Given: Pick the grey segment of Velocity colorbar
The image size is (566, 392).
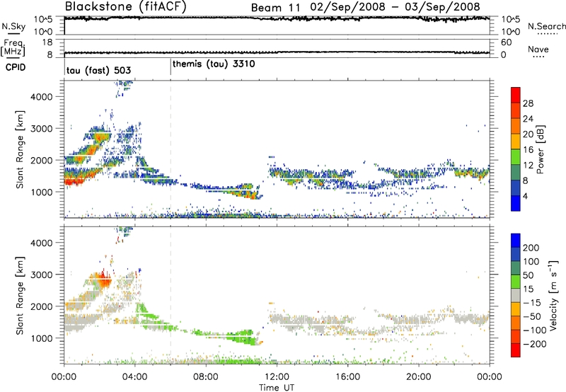Looking at the screenshot, I should [516, 295].
